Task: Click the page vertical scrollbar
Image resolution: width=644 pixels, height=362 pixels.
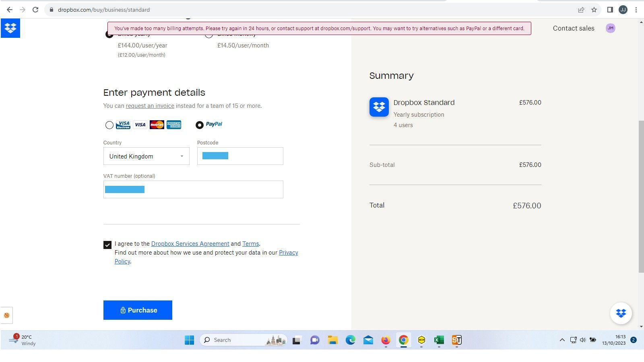Action: (641, 196)
